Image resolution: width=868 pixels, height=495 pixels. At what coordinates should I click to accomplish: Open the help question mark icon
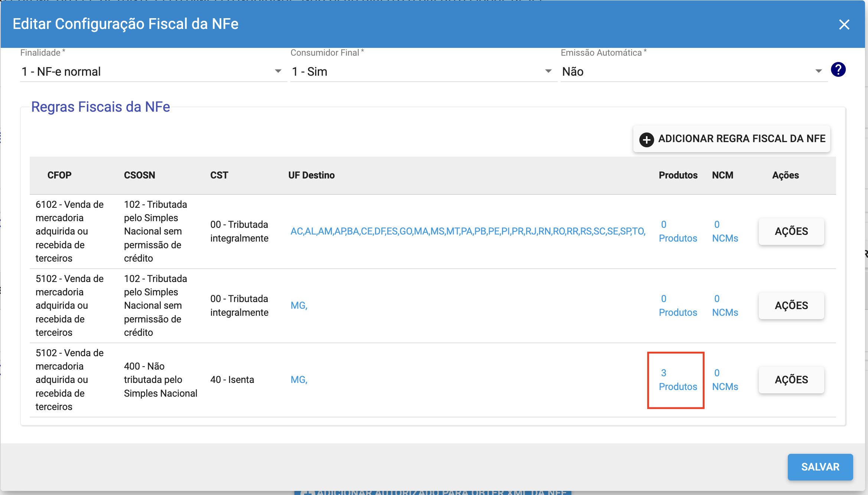pos(838,70)
